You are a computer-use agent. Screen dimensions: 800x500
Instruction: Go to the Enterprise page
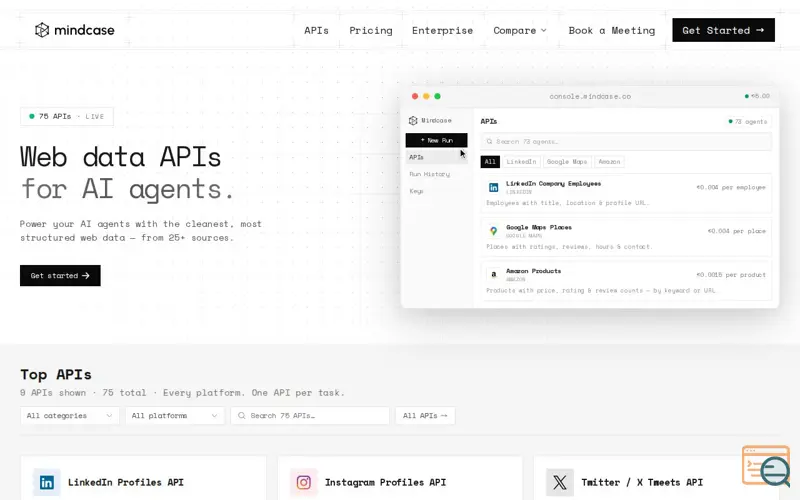point(442,31)
